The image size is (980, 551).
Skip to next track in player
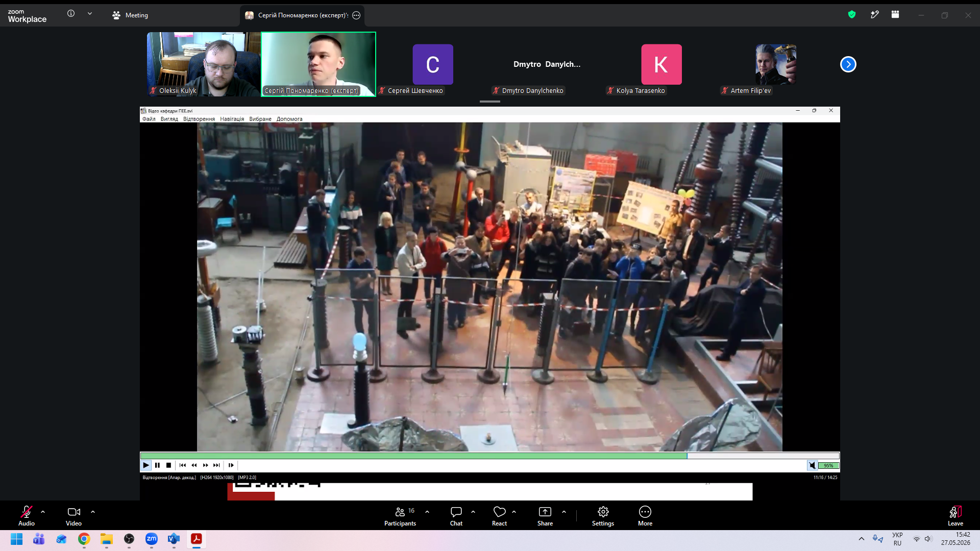click(x=216, y=465)
